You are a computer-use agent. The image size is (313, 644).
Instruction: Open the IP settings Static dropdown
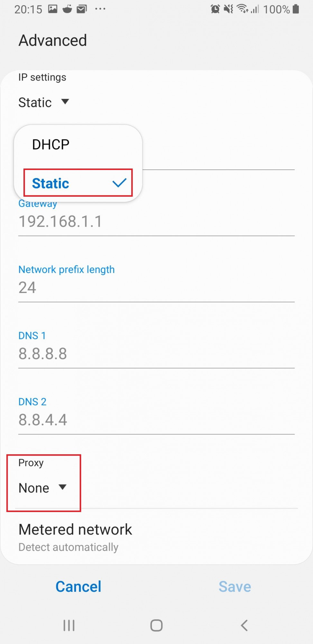(x=44, y=102)
